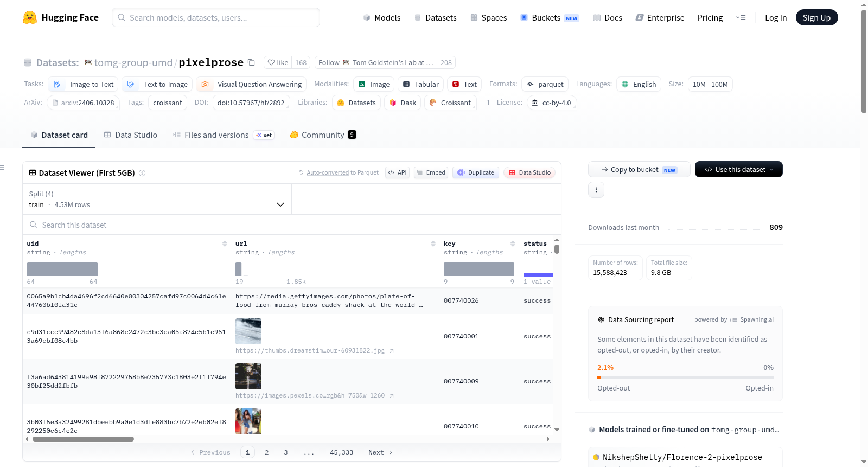
Task: Click the opted-out progress bar
Action: (686, 378)
